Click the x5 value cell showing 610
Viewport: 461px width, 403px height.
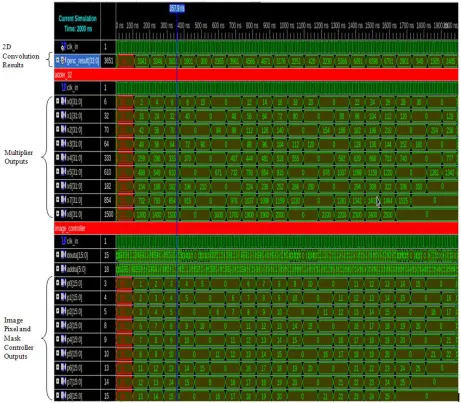[108, 172]
